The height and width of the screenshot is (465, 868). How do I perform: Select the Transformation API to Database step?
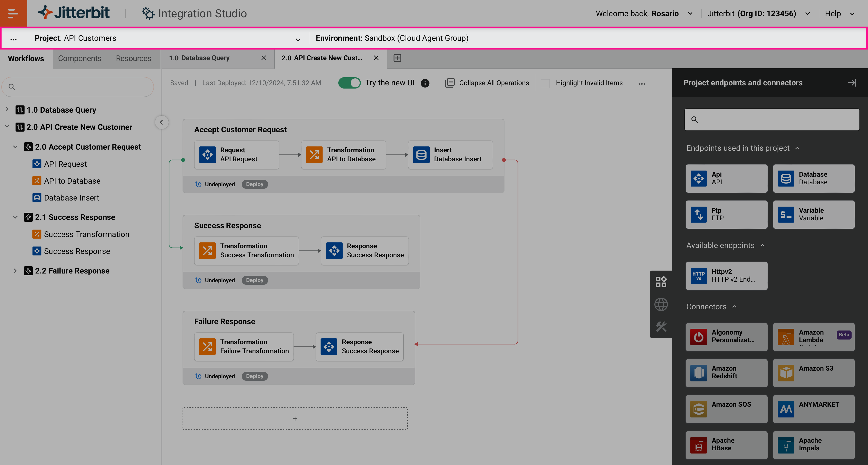coord(343,155)
